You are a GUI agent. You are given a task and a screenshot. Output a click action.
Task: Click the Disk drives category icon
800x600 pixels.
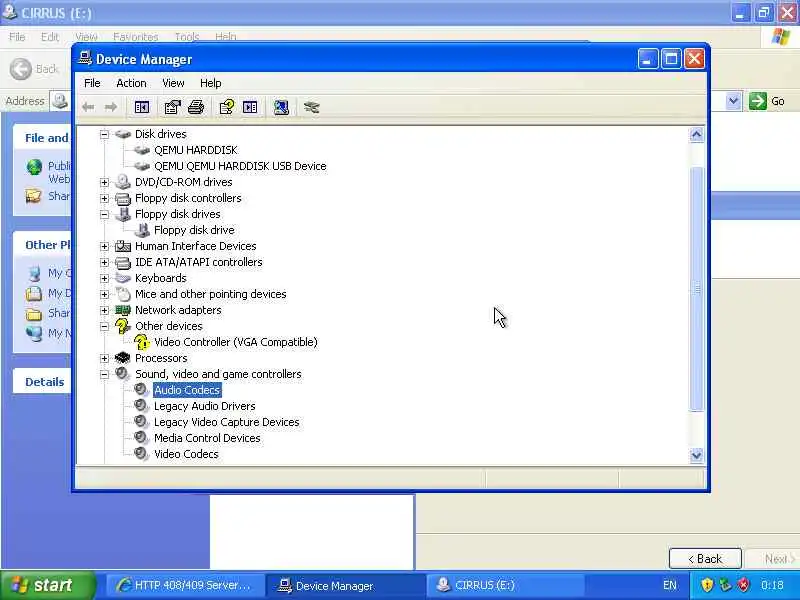coord(123,134)
